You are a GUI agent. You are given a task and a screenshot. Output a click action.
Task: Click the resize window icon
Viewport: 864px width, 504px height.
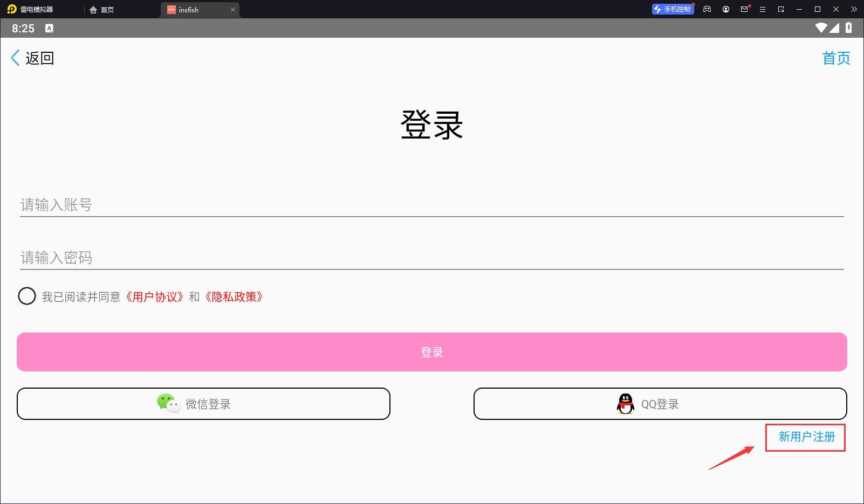(781, 9)
